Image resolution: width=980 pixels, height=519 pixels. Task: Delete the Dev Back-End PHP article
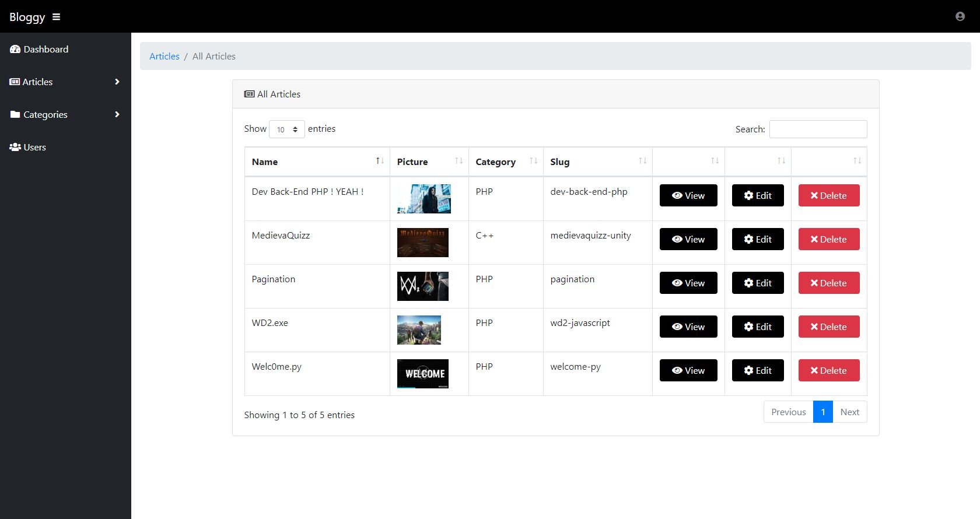(829, 195)
